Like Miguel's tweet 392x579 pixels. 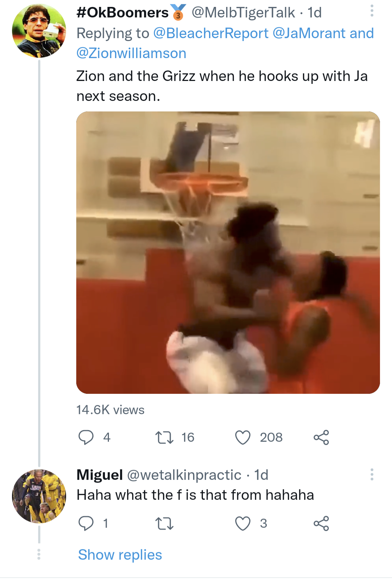coord(244,523)
